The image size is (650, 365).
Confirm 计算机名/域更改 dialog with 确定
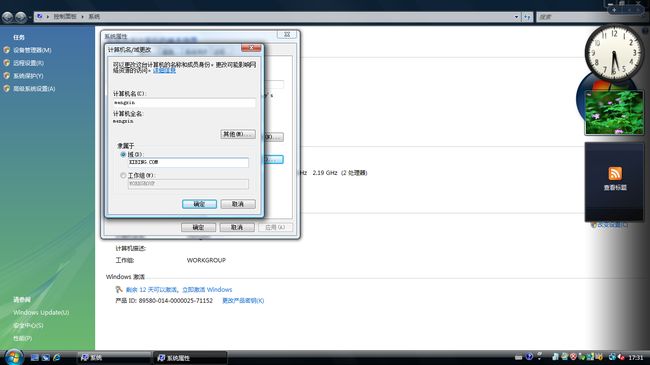[x=199, y=204]
